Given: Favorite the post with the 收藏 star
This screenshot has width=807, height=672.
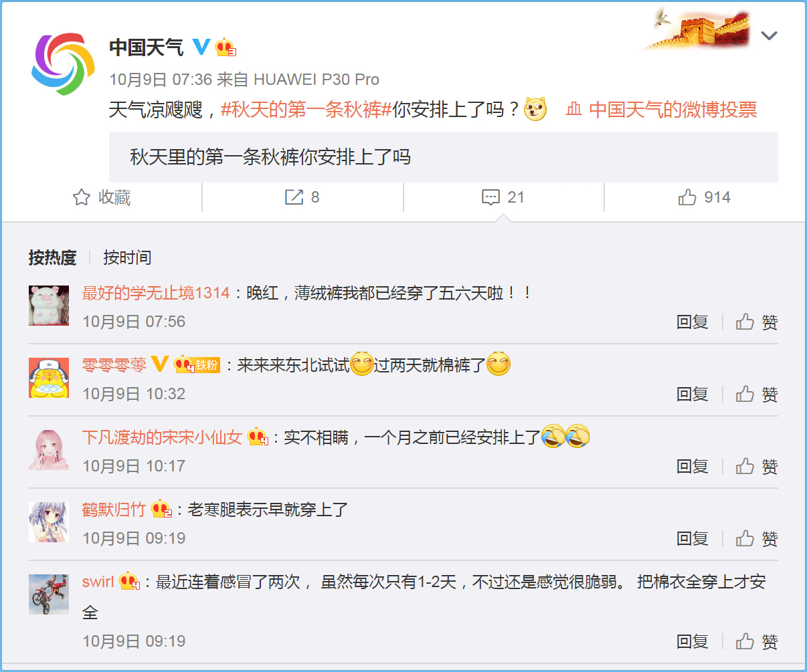Looking at the screenshot, I should point(102,197).
